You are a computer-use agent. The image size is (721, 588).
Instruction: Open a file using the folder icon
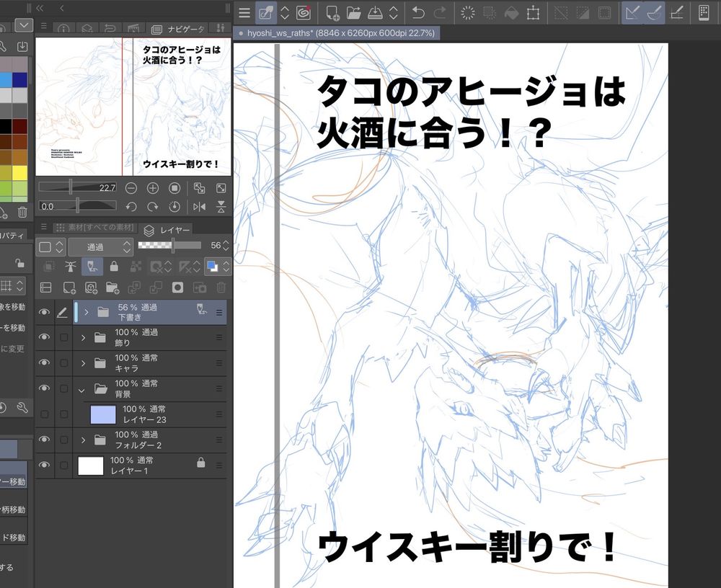pos(353,13)
